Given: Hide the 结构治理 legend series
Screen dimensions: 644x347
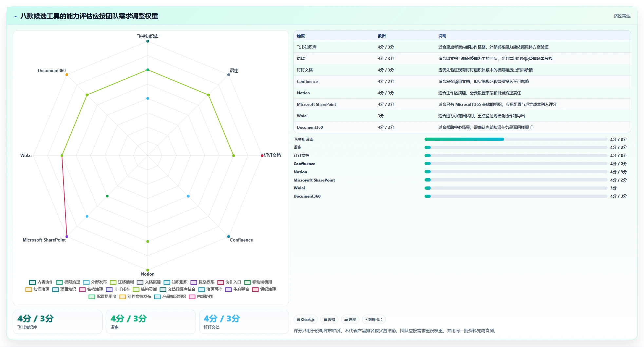Looking at the screenshot, I should pyautogui.click(x=91, y=289).
